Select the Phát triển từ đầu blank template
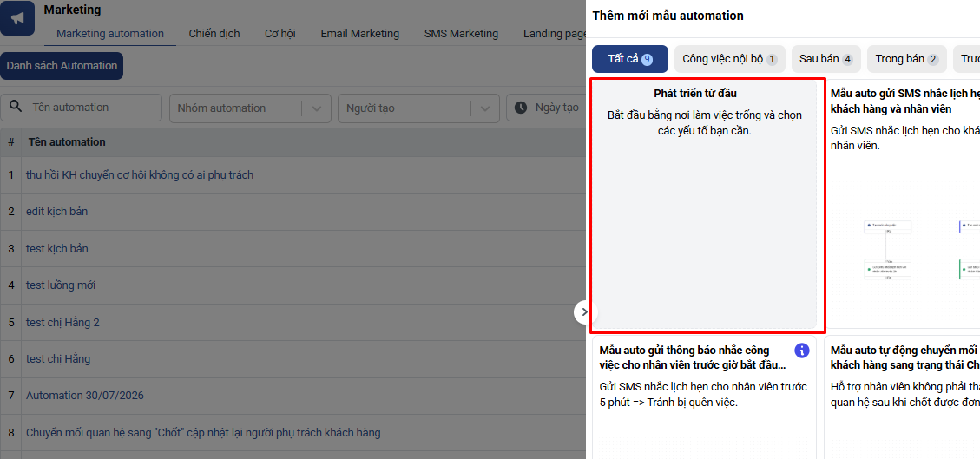Viewport: 980px width, 459px height. 704,205
